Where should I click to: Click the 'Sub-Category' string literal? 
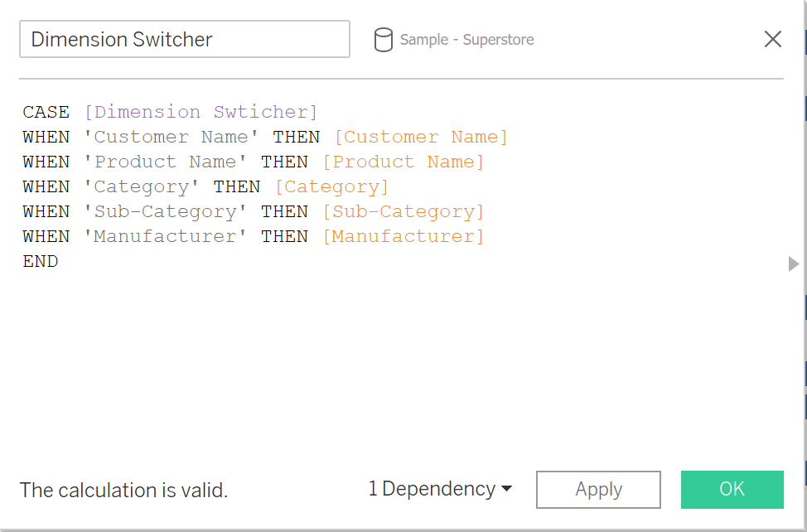tap(166, 211)
